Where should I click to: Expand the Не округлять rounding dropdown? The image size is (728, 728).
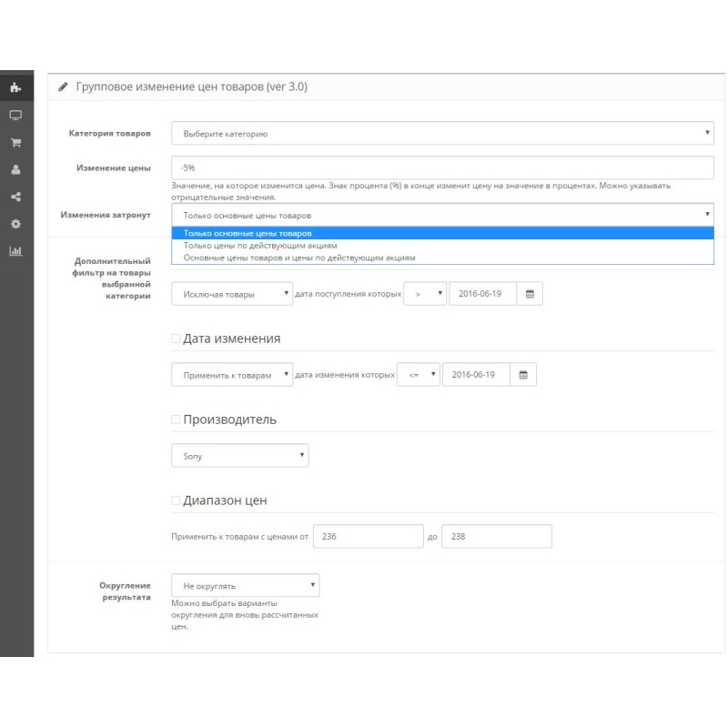[x=245, y=585]
